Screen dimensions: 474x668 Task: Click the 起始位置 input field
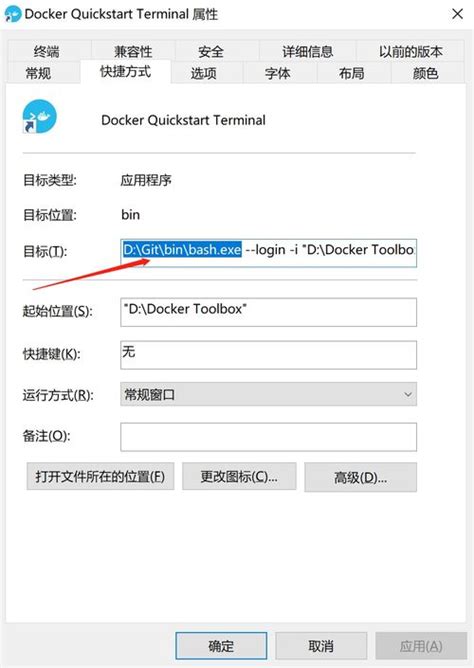pyautogui.click(x=268, y=312)
